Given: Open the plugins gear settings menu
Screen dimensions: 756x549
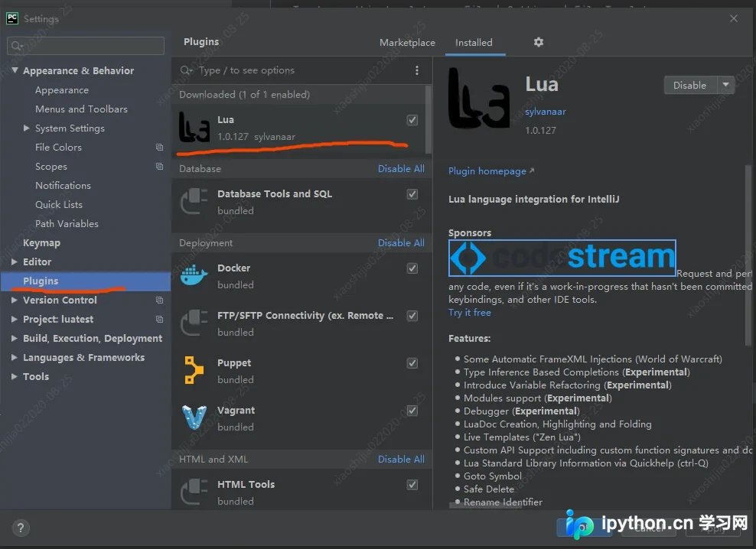Looking at the screenshot, I should coord(539,42).
